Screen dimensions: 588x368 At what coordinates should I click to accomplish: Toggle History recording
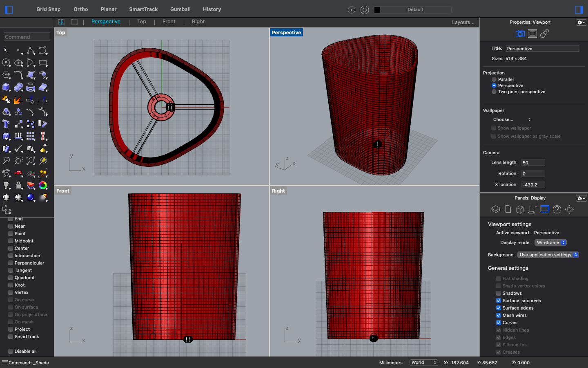(212, 9)
